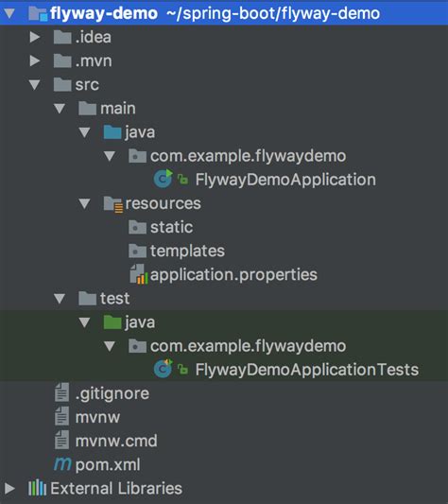This screenshot has height=504, width=448.
Task: Click the FlywayDemoApplicationTests class icon
Action: tap(164, 369)
